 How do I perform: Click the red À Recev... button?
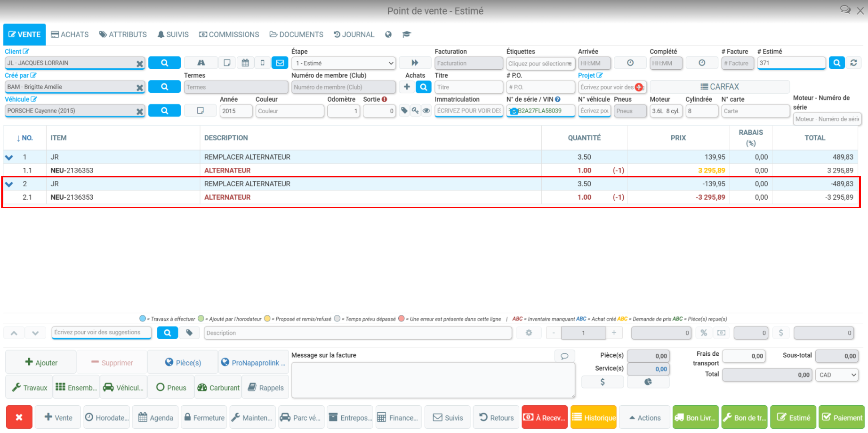pyautogui.click(x=545, y=417)
